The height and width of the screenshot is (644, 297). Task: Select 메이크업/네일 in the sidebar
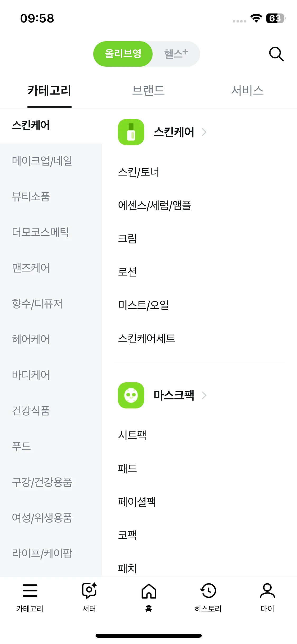click(51, 161)
